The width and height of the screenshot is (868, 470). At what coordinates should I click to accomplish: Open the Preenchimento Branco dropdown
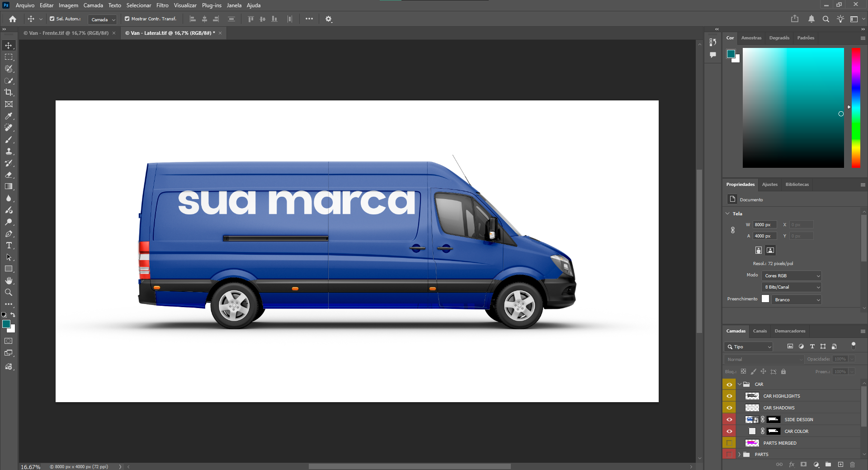pyautogui.click(x=797, y=299)
